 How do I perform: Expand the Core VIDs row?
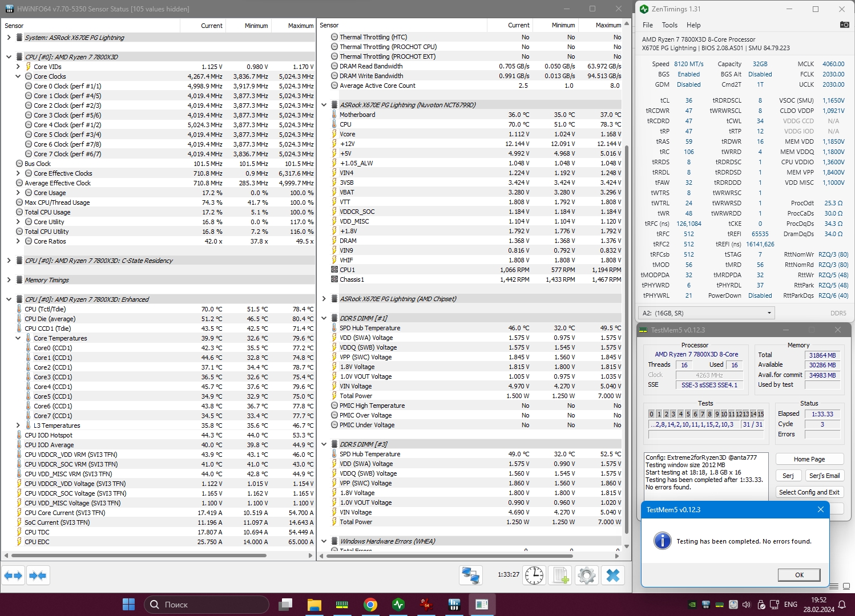pyautogui.click(x=18, y=67)
